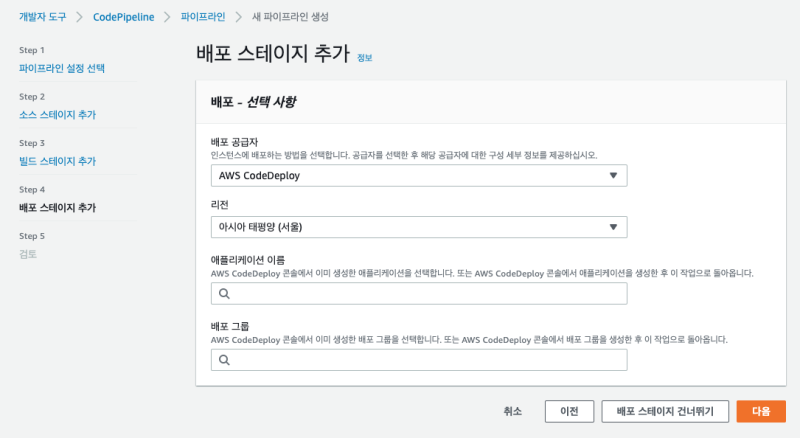The image size is (800, 438).
Task: Click 새 파이프라인 생성 breadcrumb item
Action: [292, 18]
